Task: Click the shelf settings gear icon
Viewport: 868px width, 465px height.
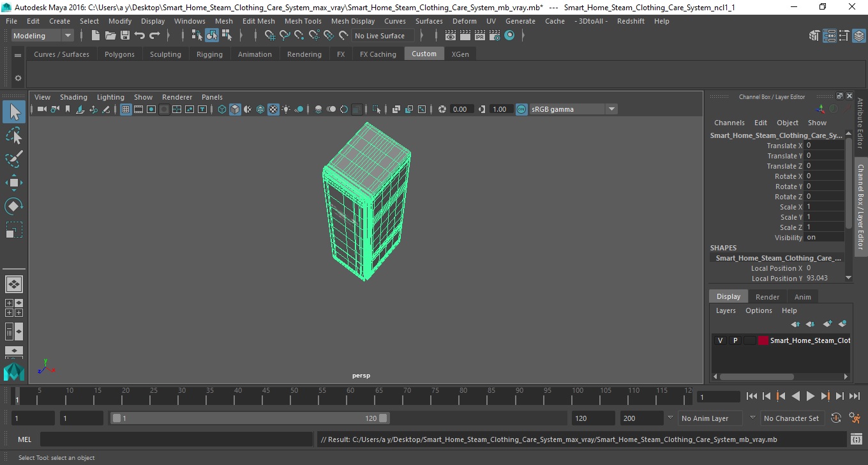Action: point(18,79)
